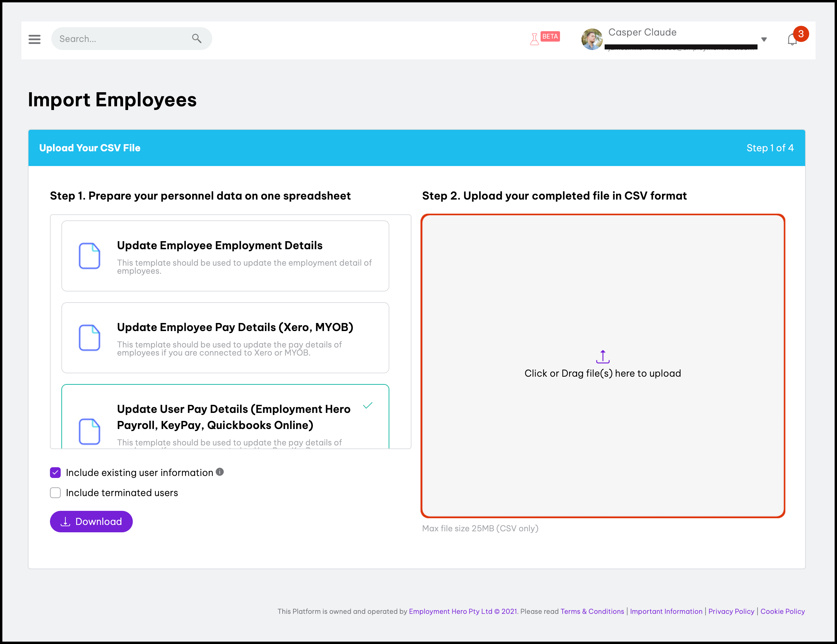837x644 pixels.
Task: Select Update Employee Pay Details (Xero, MYOB)
Action: click(225, 338)
